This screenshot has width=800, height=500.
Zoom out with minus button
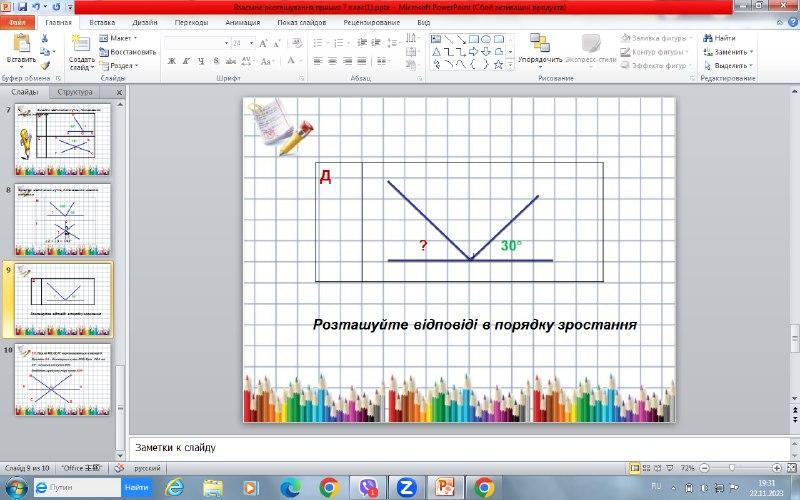[x=705, y=468]
